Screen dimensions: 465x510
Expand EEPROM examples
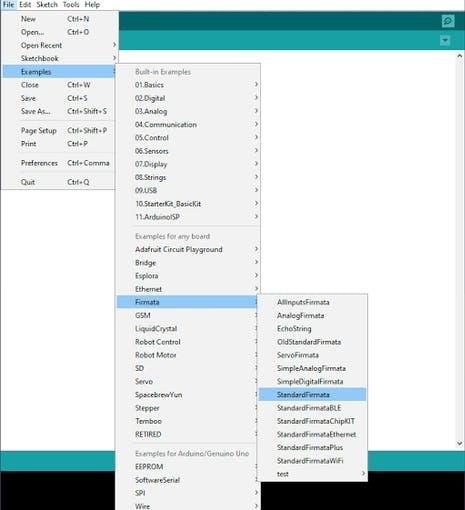coord(188,467)
